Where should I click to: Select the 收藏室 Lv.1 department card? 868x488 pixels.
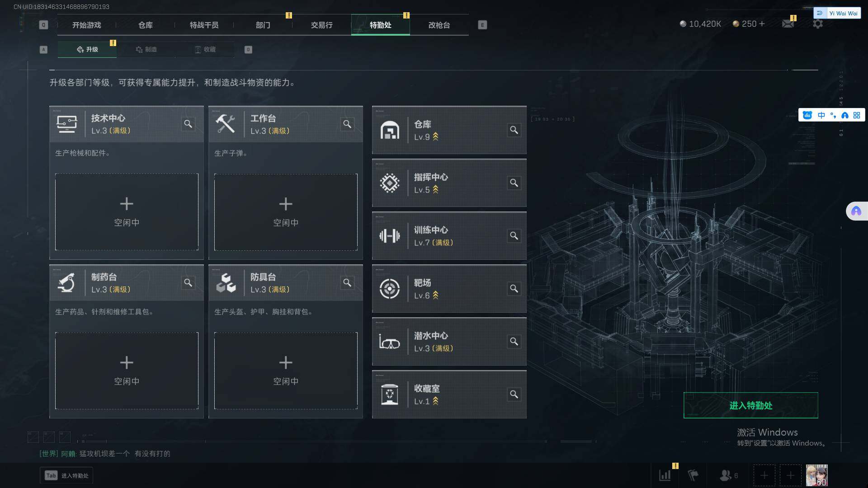click(x=449, y=394)
